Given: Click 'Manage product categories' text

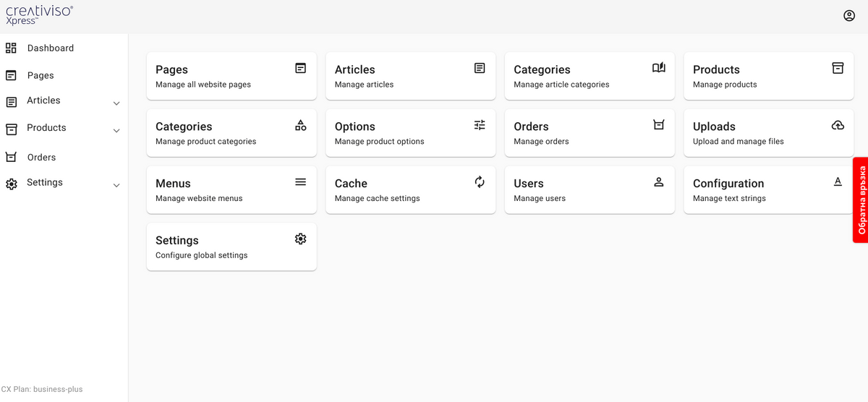Looking at the screenshot, I should pos(205,142).
